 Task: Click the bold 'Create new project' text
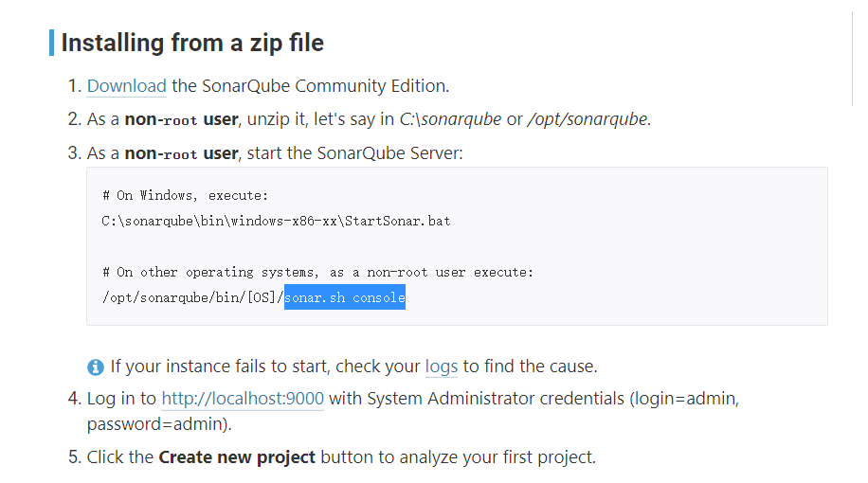pos(237,457)
